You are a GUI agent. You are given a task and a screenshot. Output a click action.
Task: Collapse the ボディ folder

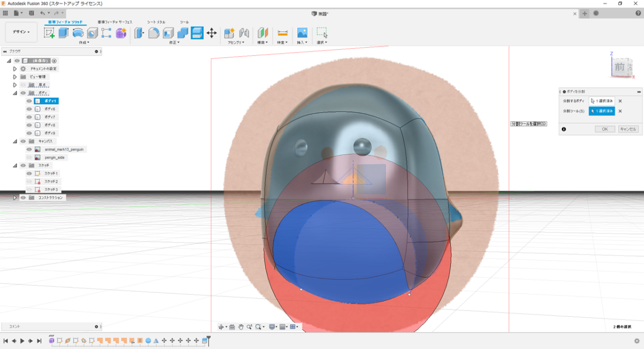(15, 93)
